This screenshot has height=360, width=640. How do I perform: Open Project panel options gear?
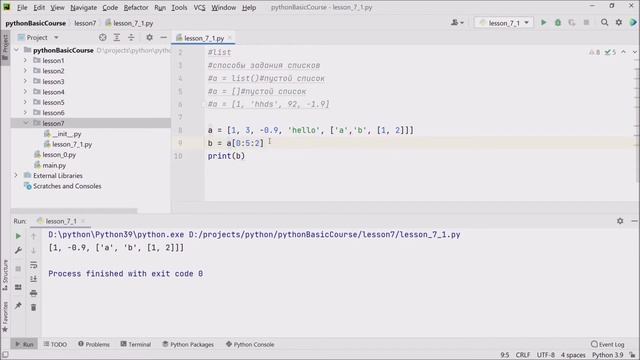tap(149, 38)
